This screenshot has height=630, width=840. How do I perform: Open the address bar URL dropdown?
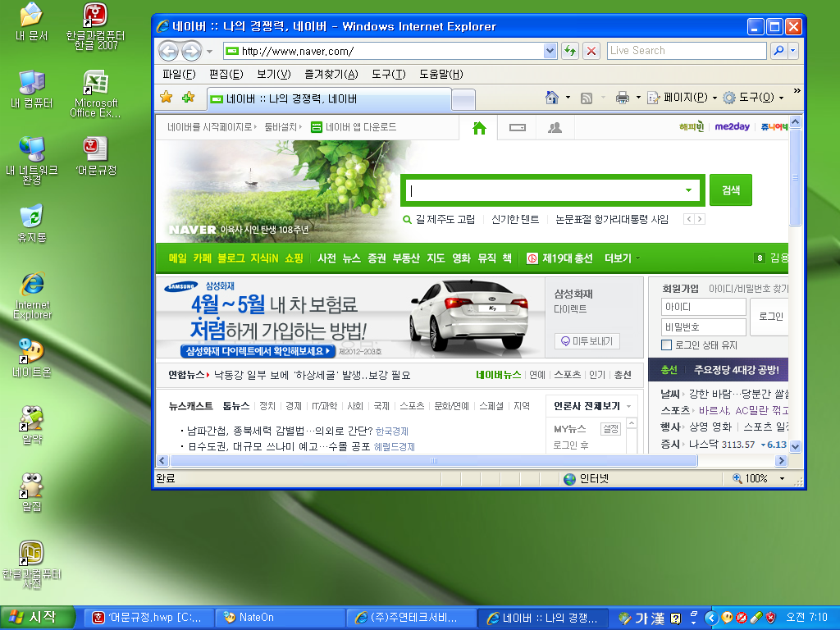(550, 51)
